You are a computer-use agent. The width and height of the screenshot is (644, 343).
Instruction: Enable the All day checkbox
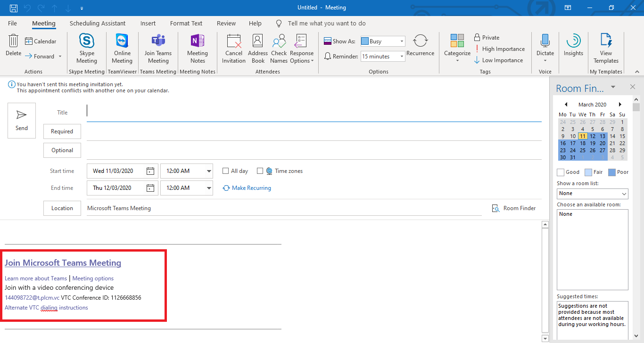tap(226, 171)
